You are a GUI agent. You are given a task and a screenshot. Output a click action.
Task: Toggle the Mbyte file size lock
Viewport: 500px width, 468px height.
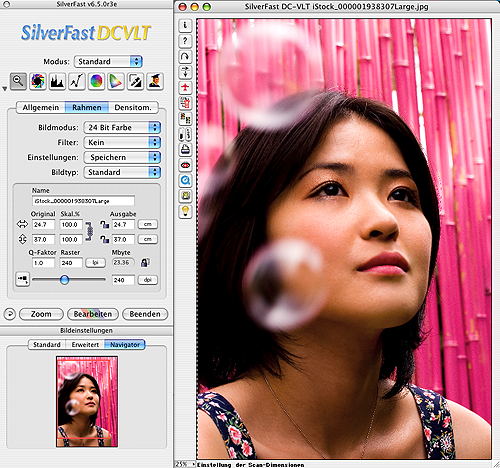point(145,262)
